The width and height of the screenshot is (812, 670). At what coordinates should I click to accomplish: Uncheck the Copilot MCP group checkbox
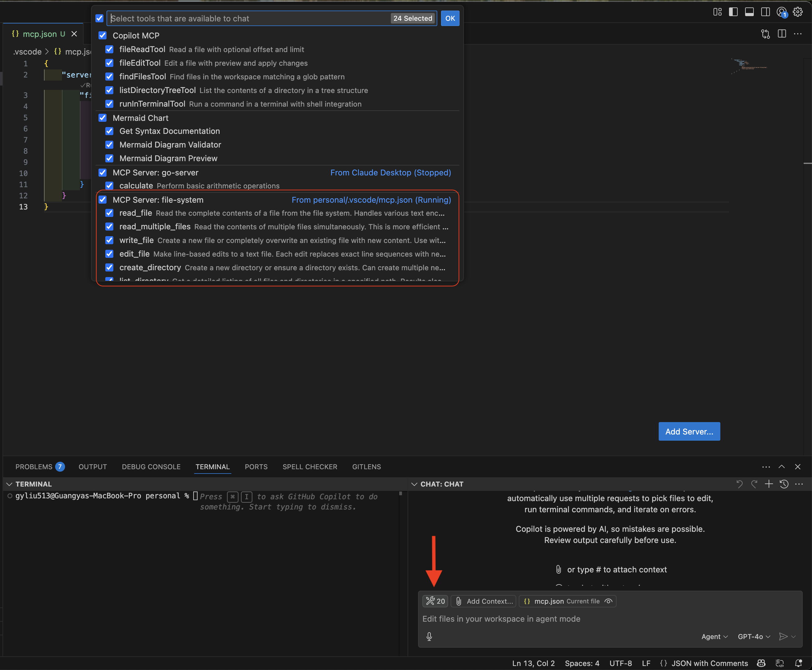pyautogui.click(x=103, y=36)
